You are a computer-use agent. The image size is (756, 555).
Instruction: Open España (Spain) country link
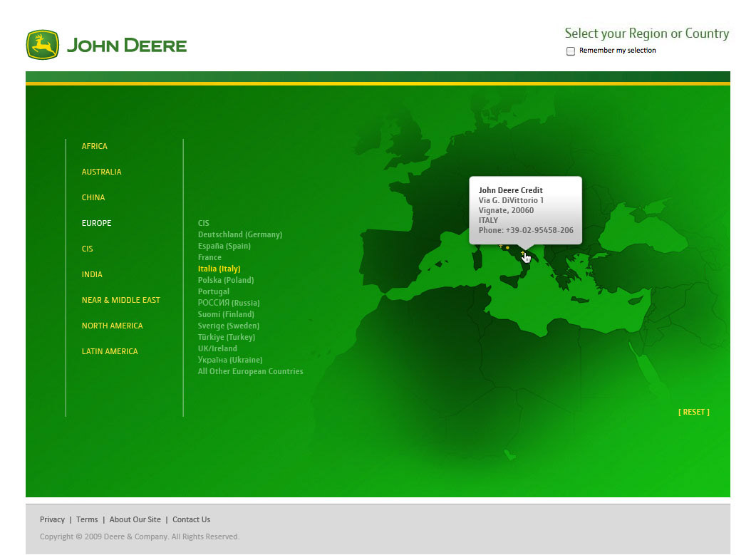(x=224, y=246)
